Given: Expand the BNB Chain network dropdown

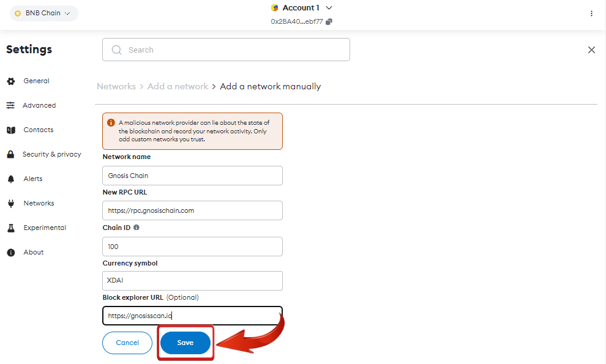Looking at the screenshot, I should (x=43, y=13).
